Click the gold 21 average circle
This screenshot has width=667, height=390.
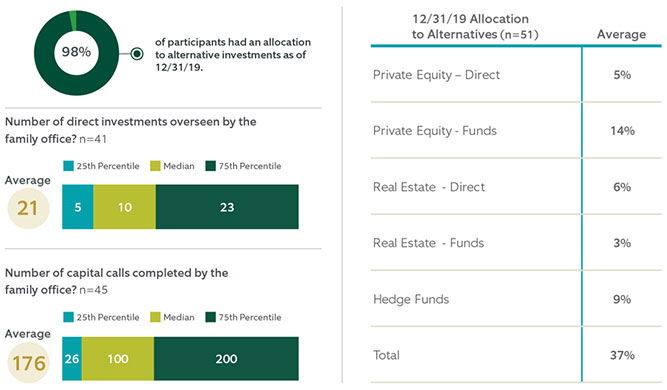point(28,208)
